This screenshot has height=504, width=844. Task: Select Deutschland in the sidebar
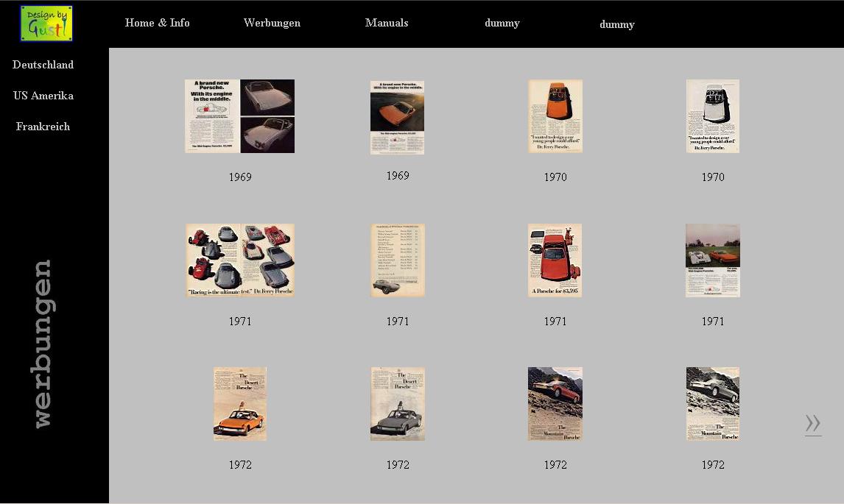click(x=43, y=65)
